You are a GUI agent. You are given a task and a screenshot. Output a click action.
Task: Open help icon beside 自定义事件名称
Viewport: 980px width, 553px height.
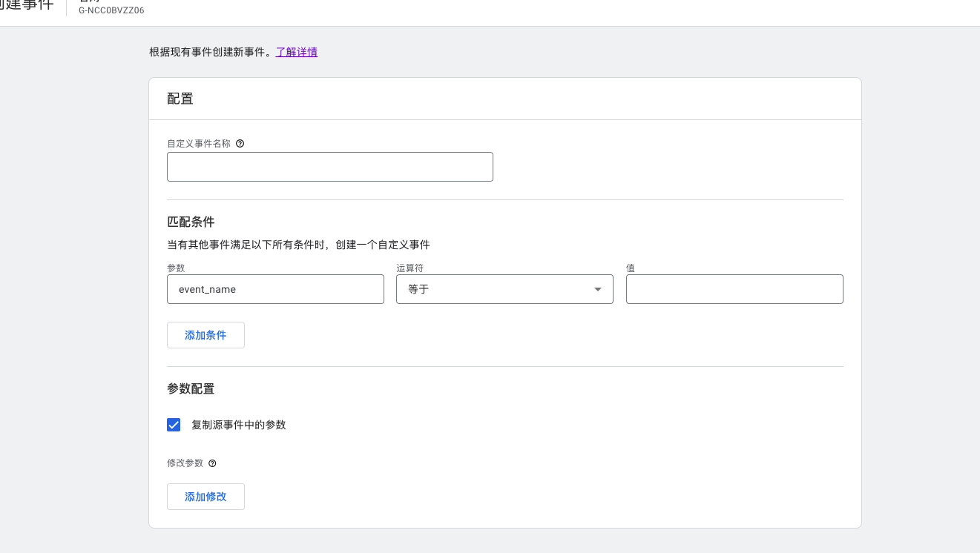240,144
